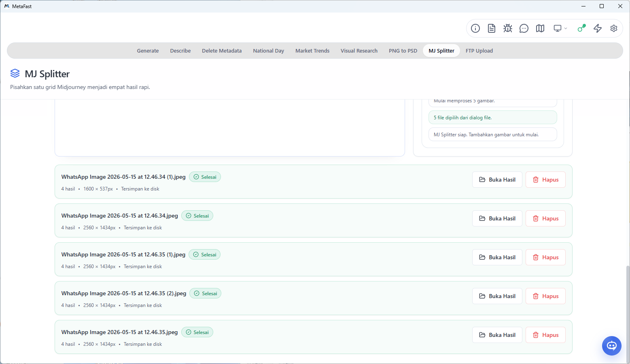Screen dimensions: 630x364
Task: Click the MJ Splitter layers icon
Action: [15, 73]
